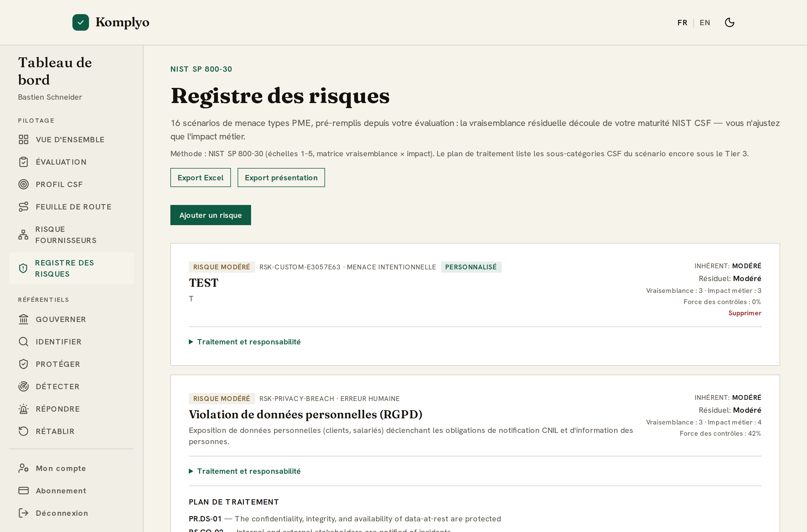Delete TEST risk via Supprimer

(745, 313)
